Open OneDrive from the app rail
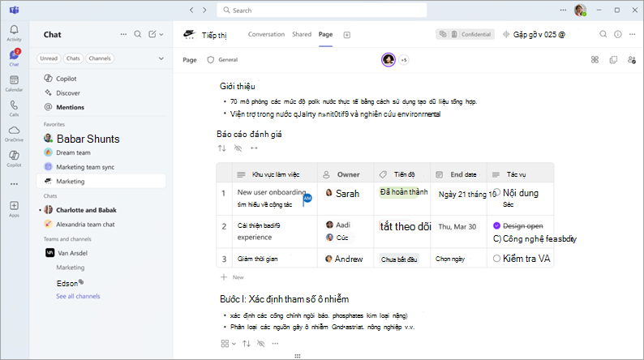Viewport: 644px width, 360px height. (14, 134)
